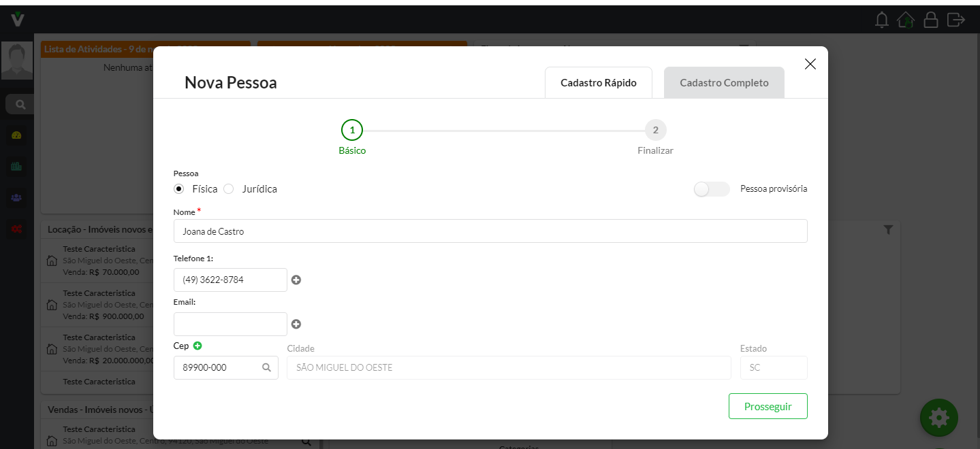Click into the Email input field
Image resolution: width=980 pixels, height=449 pixels.
tap(230, 325)
